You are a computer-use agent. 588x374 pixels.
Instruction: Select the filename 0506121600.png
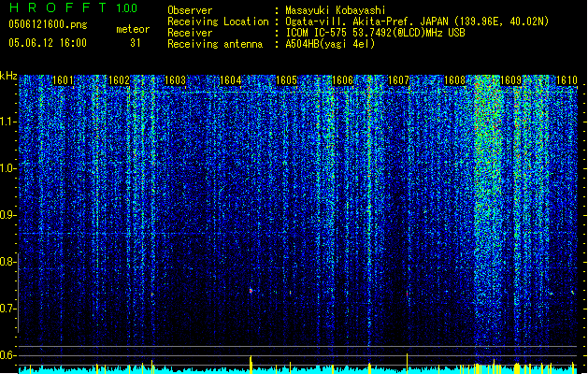[48, 24]
